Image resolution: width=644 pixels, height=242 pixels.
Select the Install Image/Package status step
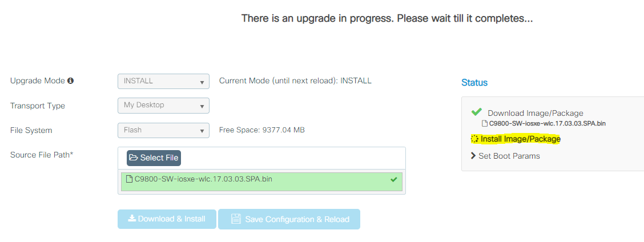point(520,139)
